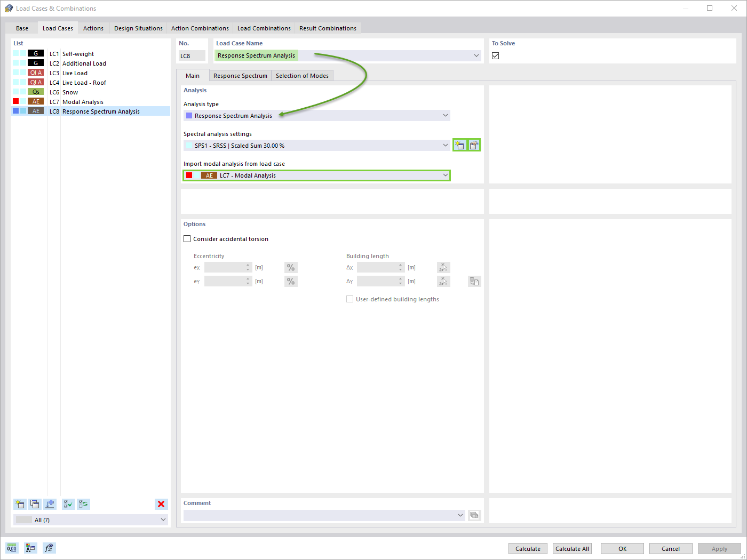Delete load case LC8
Viewport: 747px width, 560px height.
[x=161, y=504]
